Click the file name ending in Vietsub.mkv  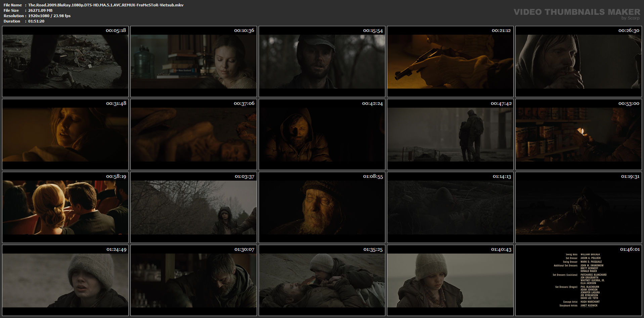tap(106, 5)
